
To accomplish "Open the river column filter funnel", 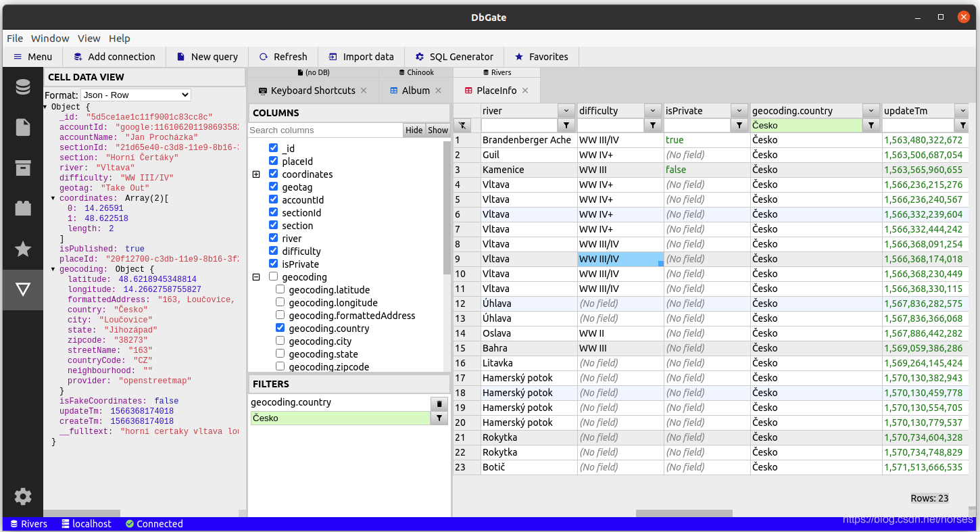I will 566,125.
